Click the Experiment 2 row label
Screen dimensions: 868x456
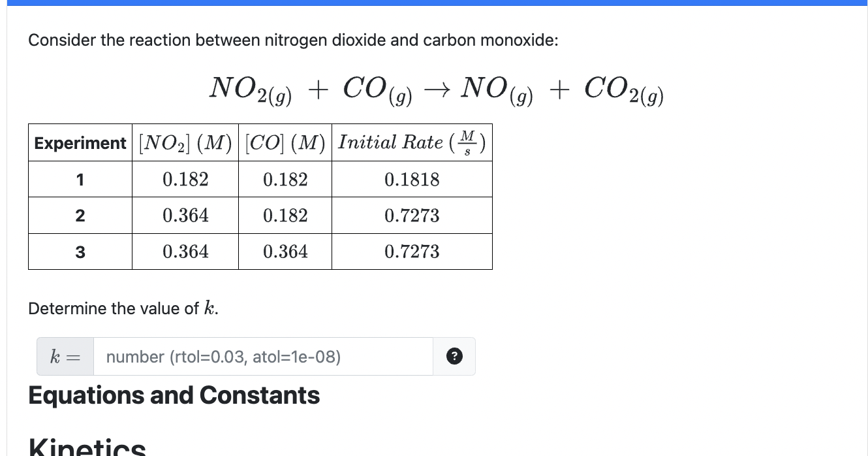point(80,215)
